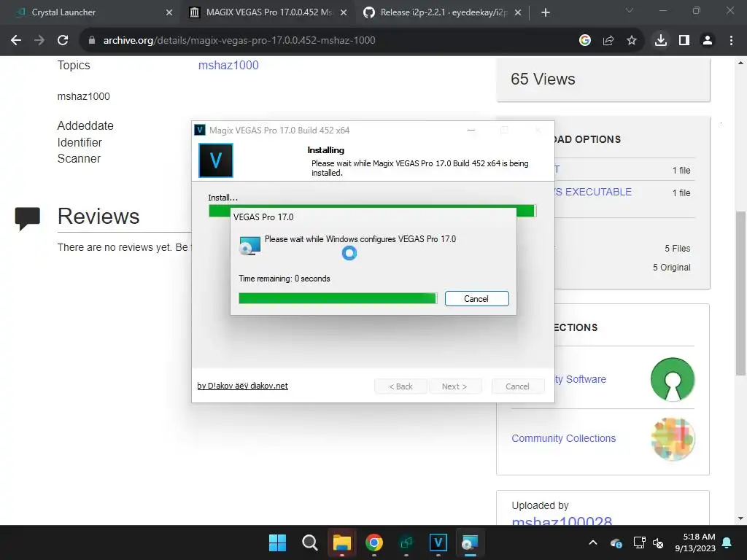747x560 pixels.
Task: Open Chrome downloads icon
Action: coord(661,41)
